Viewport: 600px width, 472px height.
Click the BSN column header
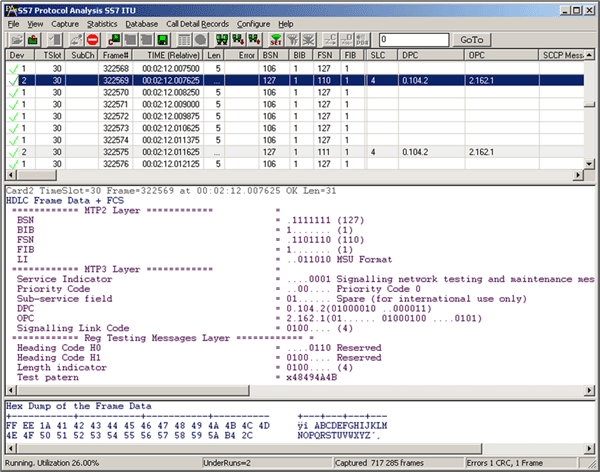(274, 55)
